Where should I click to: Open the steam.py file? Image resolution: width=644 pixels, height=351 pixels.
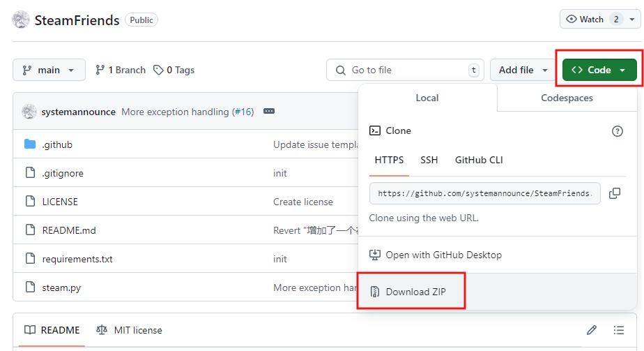[61, 287]
